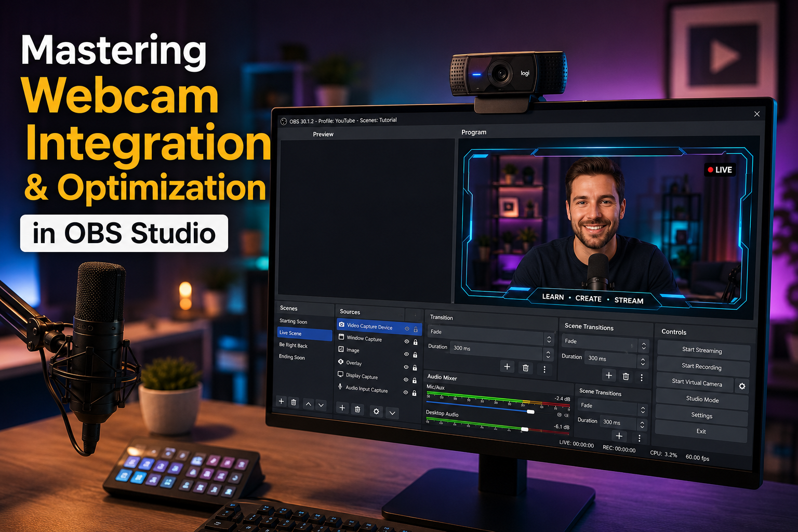Move the scene up with the up arrow
798x532 pixels.
[308, 404]
